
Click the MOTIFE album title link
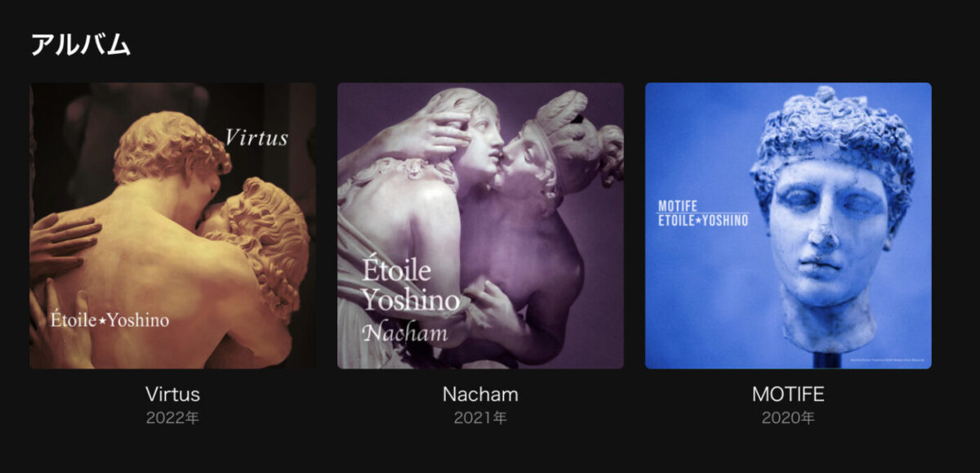788,395
